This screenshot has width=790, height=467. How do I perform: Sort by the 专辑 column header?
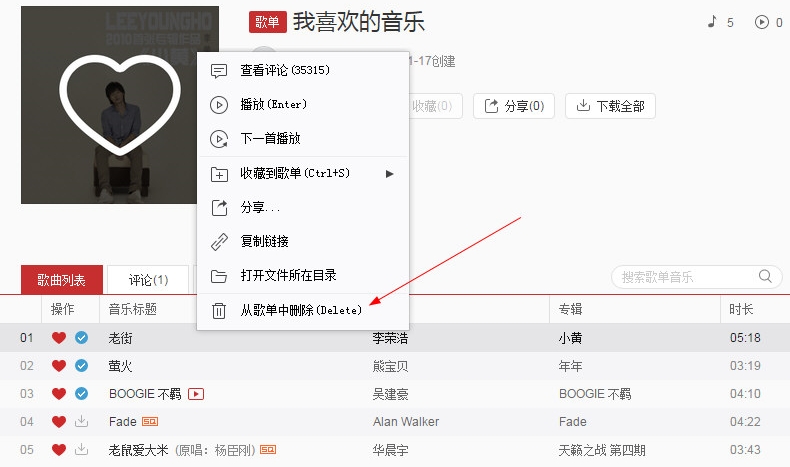coord(570,309)
